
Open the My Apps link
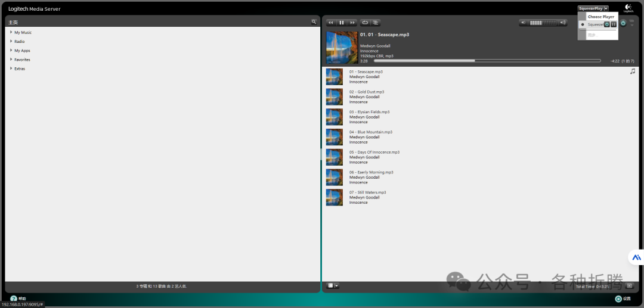(x=22, y=51)
